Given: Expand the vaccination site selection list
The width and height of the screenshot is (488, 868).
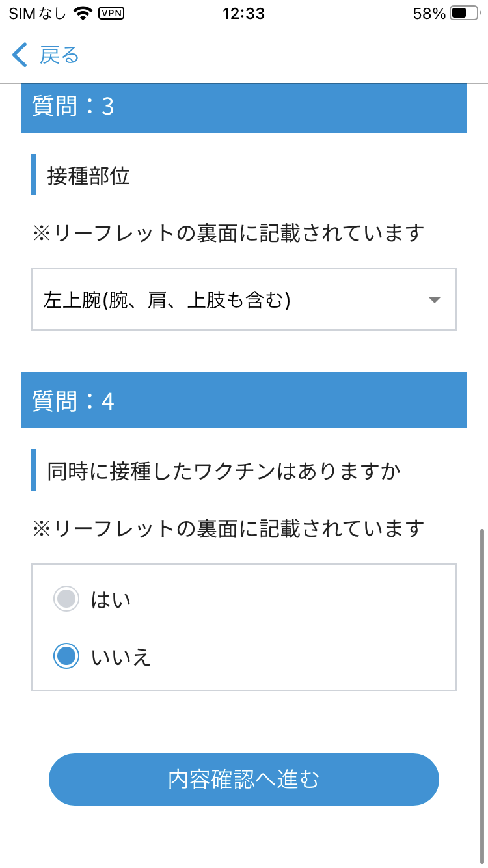Looking at the screenshot, I should pyautogui.click(x=244, y=299).
